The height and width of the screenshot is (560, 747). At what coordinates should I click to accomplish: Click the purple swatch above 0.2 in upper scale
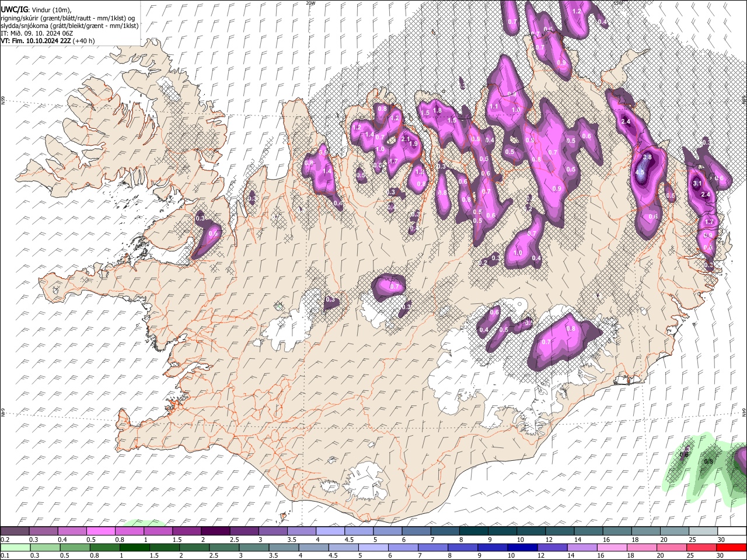[x=15, y=531]
